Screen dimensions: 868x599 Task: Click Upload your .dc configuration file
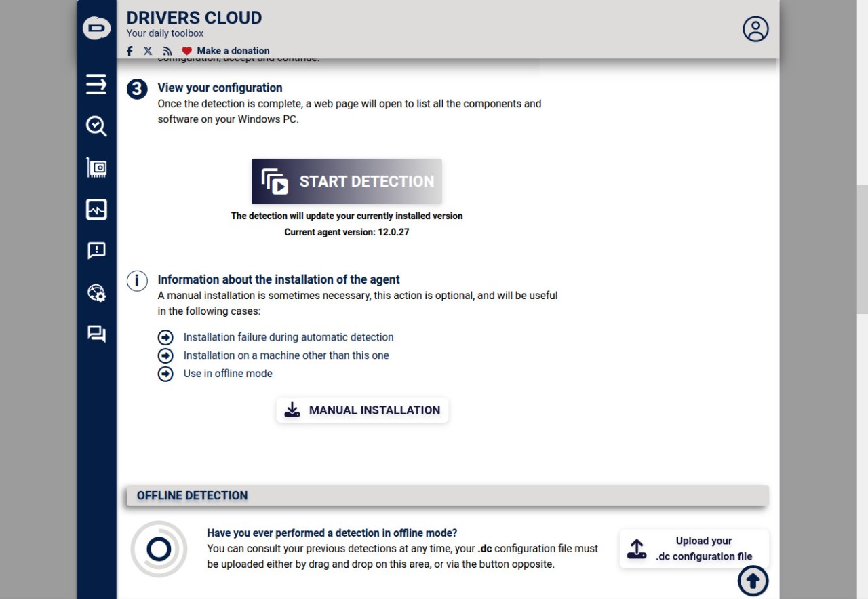694,549
